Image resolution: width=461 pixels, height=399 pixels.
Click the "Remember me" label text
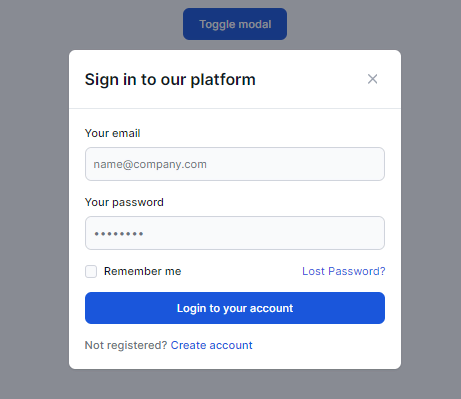click(x=142, y=271)
